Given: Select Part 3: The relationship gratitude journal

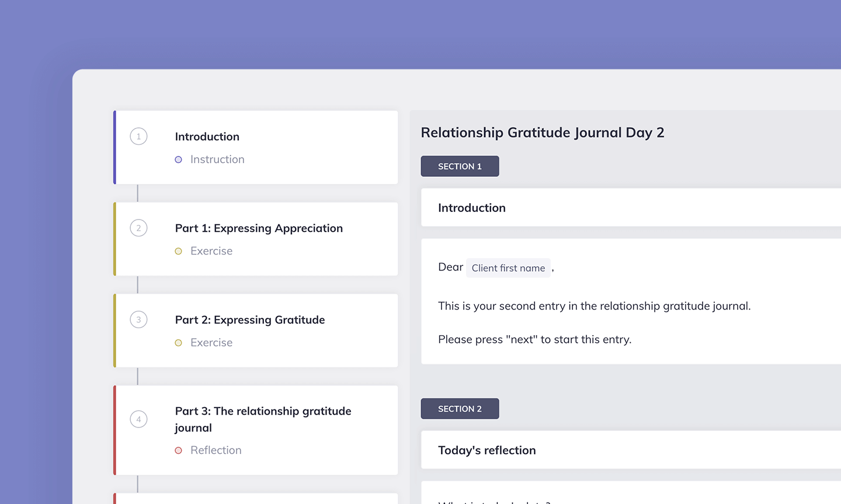Looking at the screenshot, I should pos(256,430).
